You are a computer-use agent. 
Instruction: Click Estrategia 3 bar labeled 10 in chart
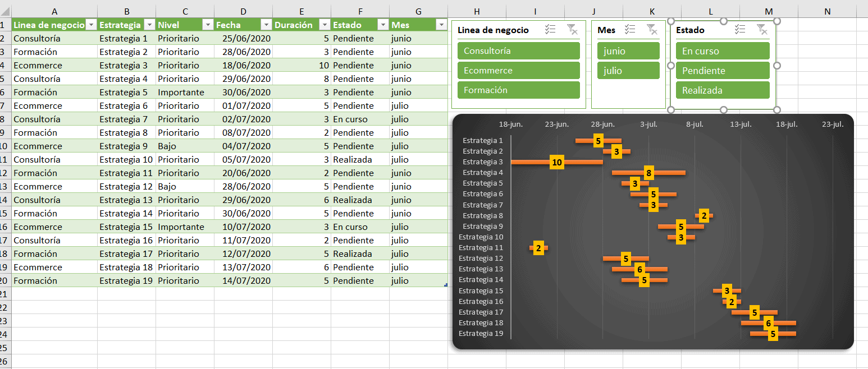(x=556, y=162)
